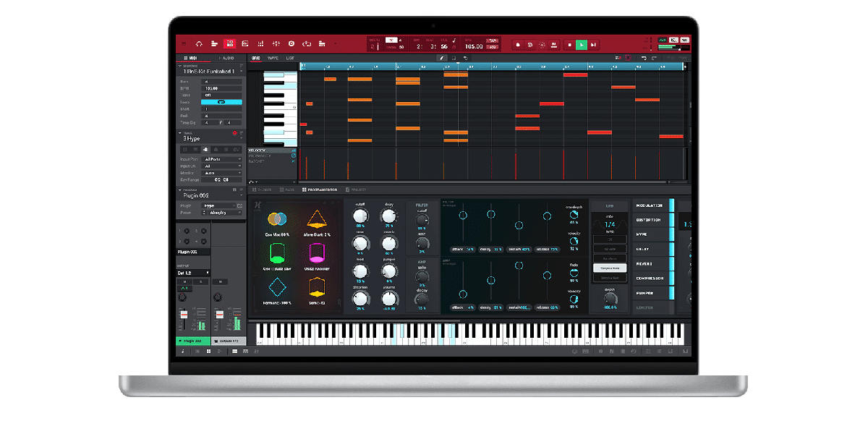Expand the Preset dropdown

coord(223,213)
